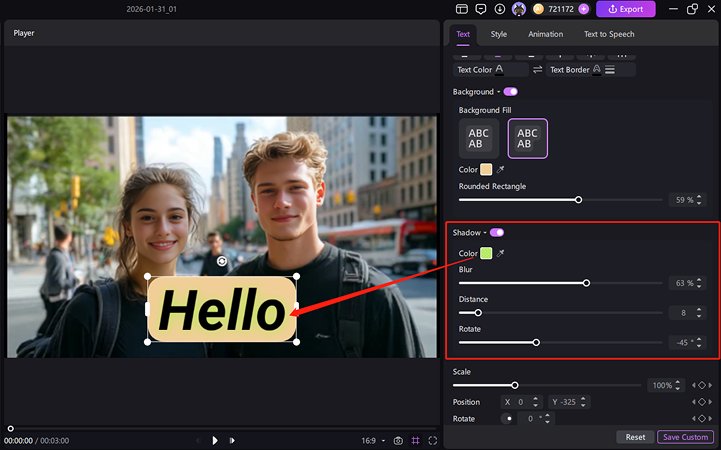The image size is (721, 450).
Task: Pick background color with eyedropper
Action: (500, 170)
